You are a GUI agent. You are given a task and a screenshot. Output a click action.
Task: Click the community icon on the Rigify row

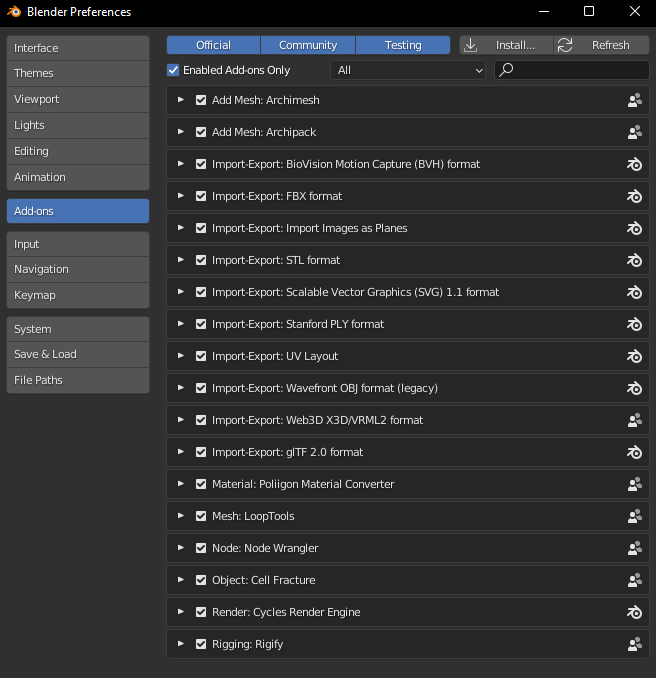(634, 644)
